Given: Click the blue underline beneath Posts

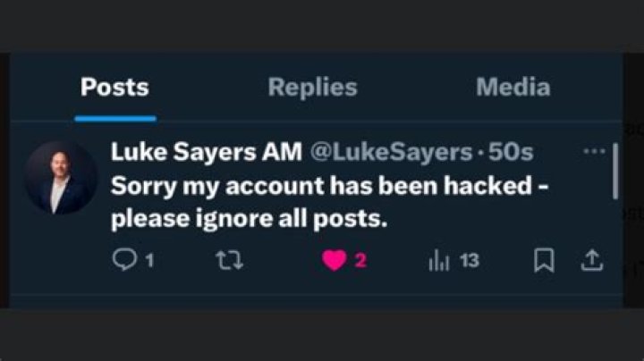Looking at the screenshot, I should point(115,117).
